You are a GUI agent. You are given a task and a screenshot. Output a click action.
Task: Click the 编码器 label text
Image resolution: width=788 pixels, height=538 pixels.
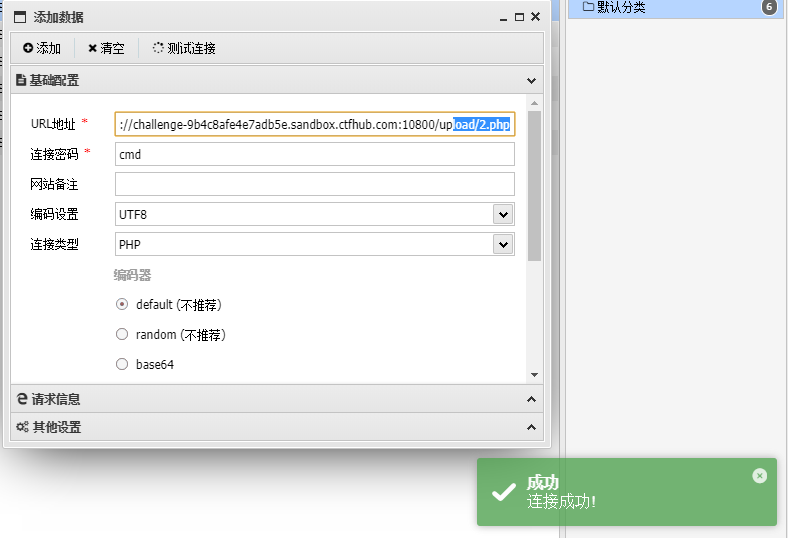pyautogui.click(x=132, y=275)
